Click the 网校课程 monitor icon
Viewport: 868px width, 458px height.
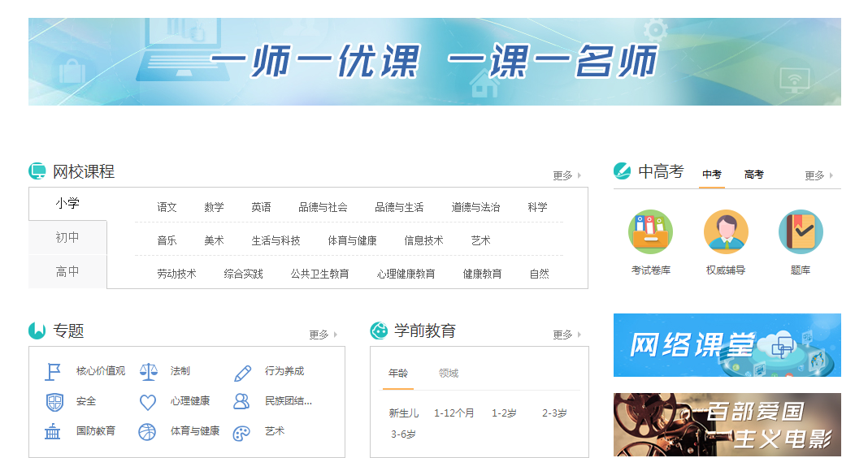point(37,171)
